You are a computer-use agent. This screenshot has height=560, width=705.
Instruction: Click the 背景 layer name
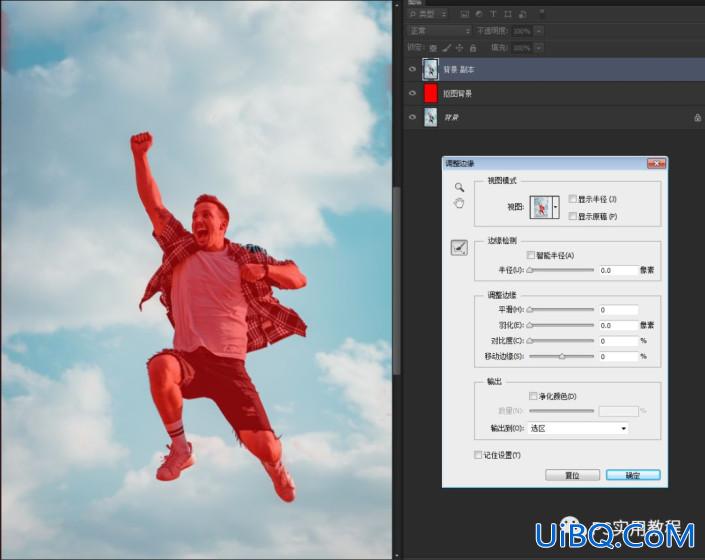coord(451,117)
